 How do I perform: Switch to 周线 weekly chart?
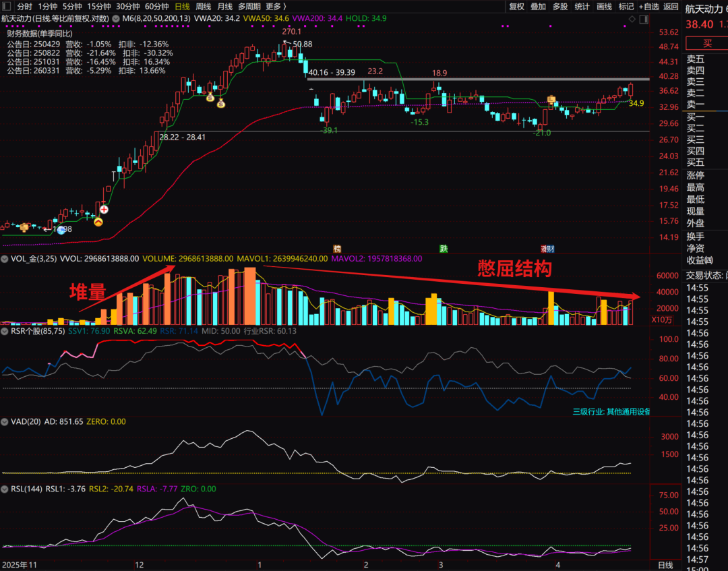click(204, 7)
